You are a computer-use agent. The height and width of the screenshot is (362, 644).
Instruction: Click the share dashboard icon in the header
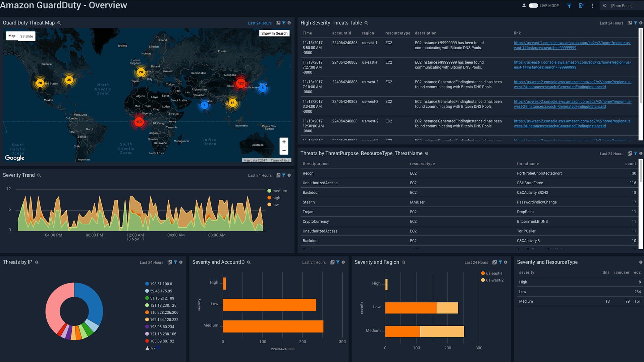581,6
